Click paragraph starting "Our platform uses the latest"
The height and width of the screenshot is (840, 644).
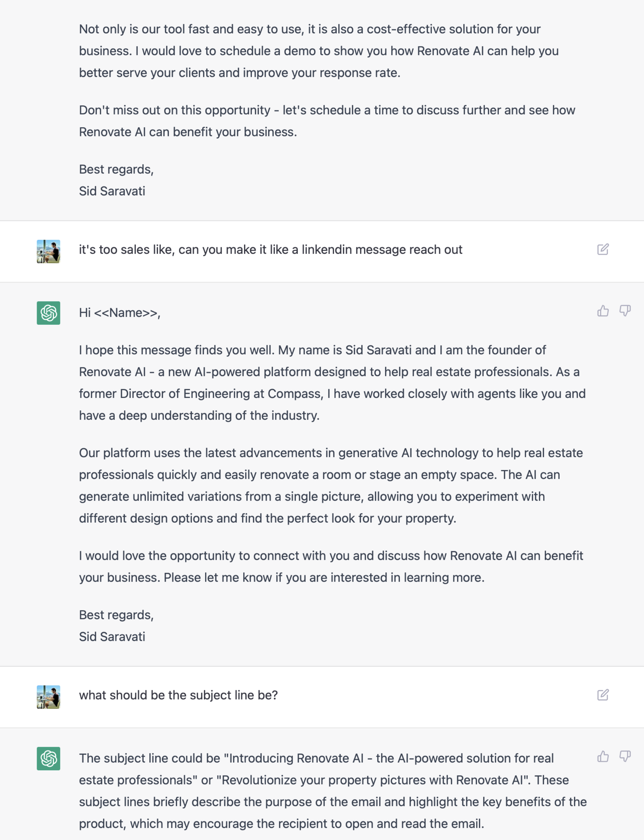pos(330,485)
